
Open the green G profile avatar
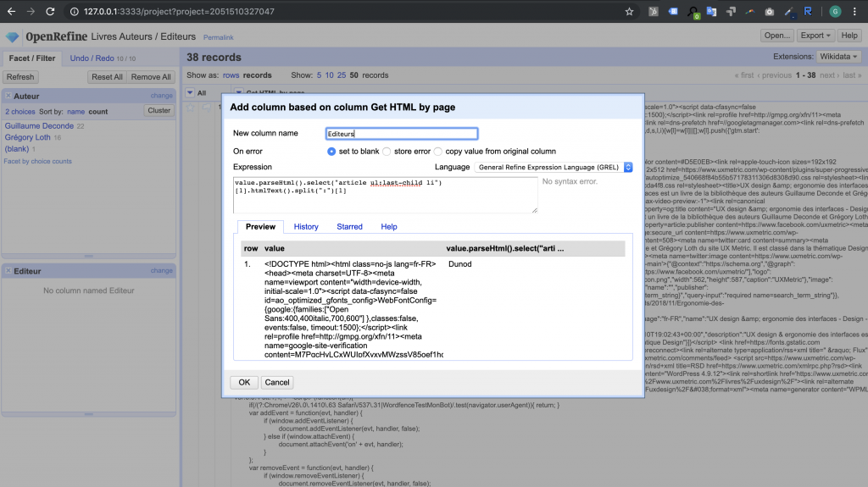835,11
